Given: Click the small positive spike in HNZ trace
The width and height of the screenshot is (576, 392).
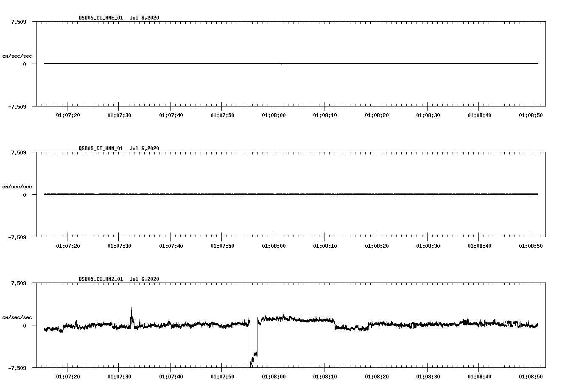Looking at the screenshot, I should pyautogui.click(x=131, y=317).
